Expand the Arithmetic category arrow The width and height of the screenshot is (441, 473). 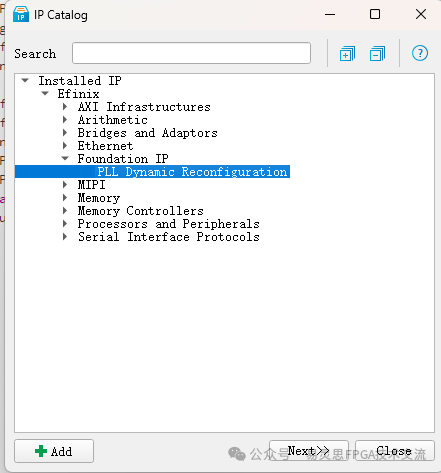pos(65,120)
